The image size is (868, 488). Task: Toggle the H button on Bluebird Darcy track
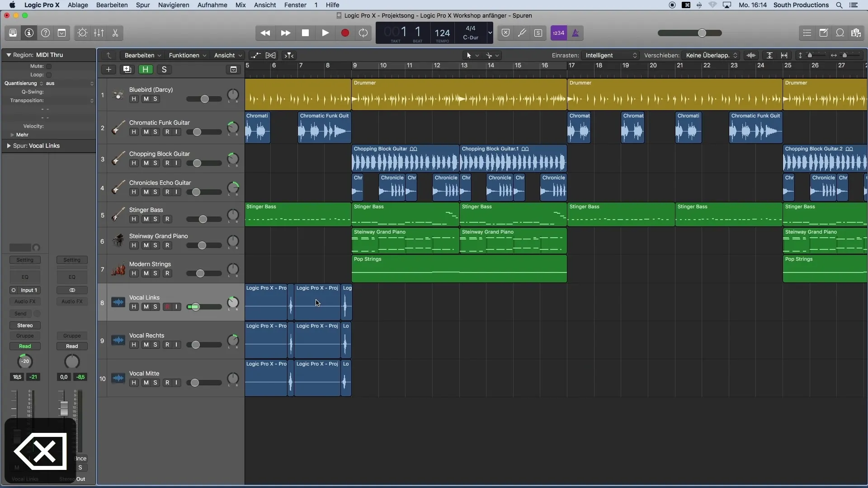click(133, 99)
